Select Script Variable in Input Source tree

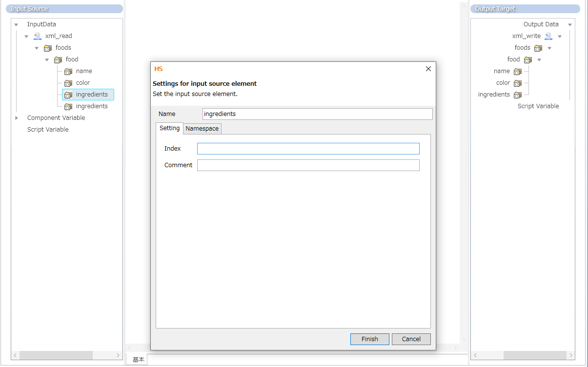pyautogui.click(x=48, y=130)
